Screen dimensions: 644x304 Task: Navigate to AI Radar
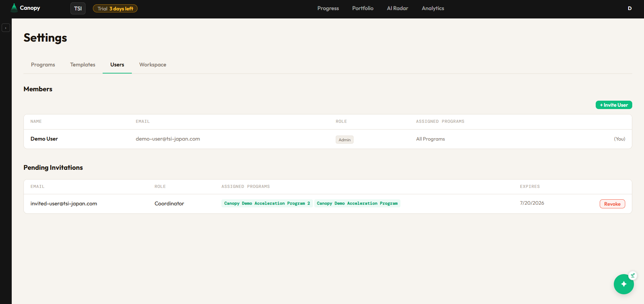(x=397, y=8)
